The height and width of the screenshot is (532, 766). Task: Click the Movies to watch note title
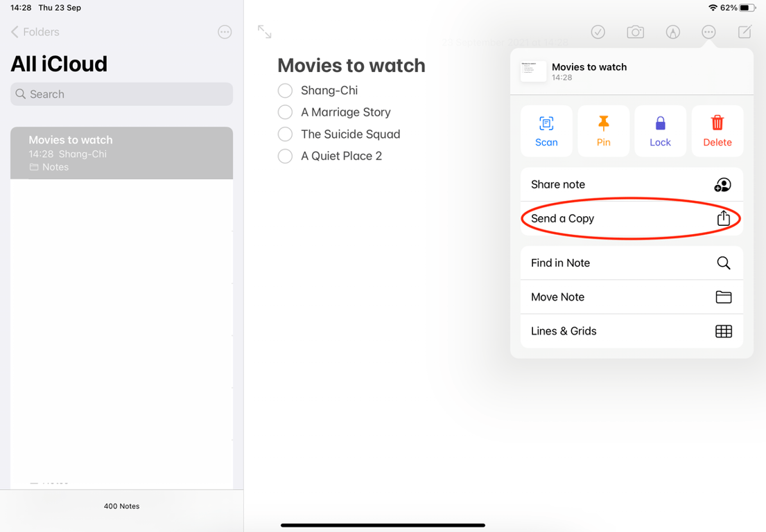pos(351,65)
